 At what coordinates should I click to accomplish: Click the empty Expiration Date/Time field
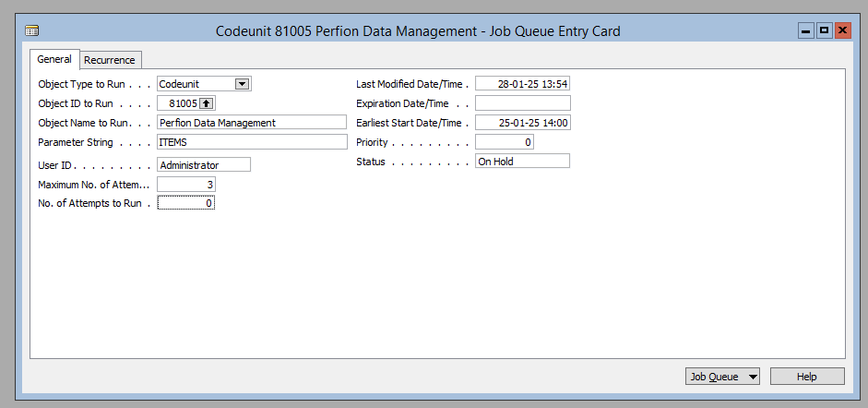pos(523,103)
